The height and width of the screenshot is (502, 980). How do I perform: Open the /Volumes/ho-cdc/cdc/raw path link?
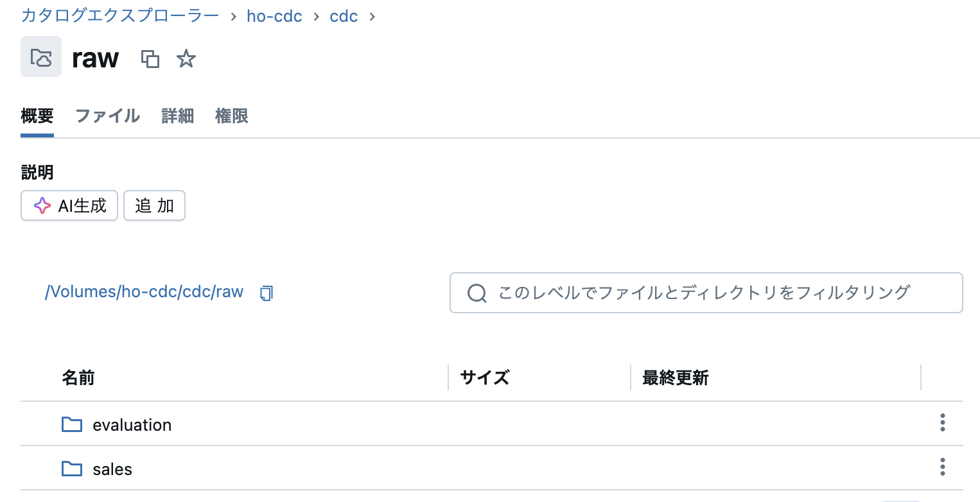coord(144,292)
